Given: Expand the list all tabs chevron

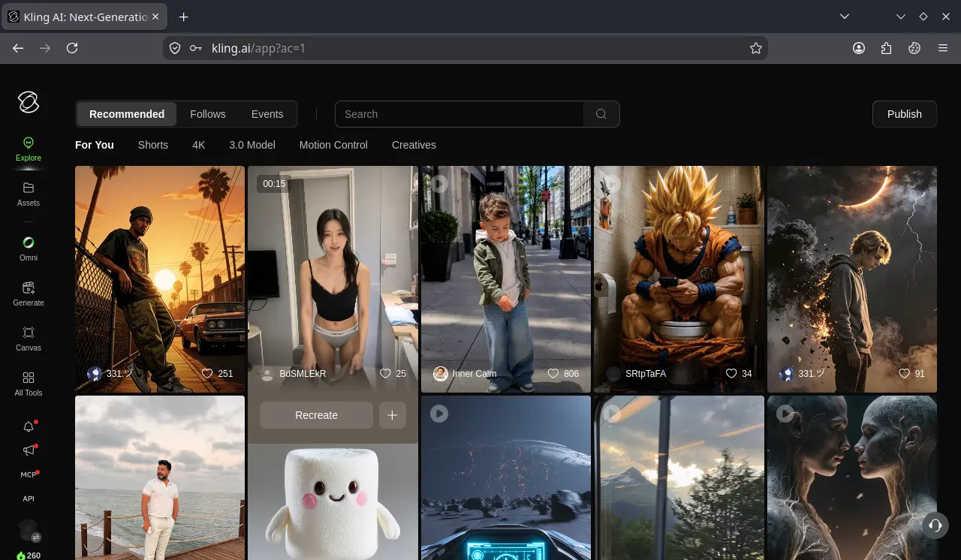Looking at the screenshot, I should [845, 17].
